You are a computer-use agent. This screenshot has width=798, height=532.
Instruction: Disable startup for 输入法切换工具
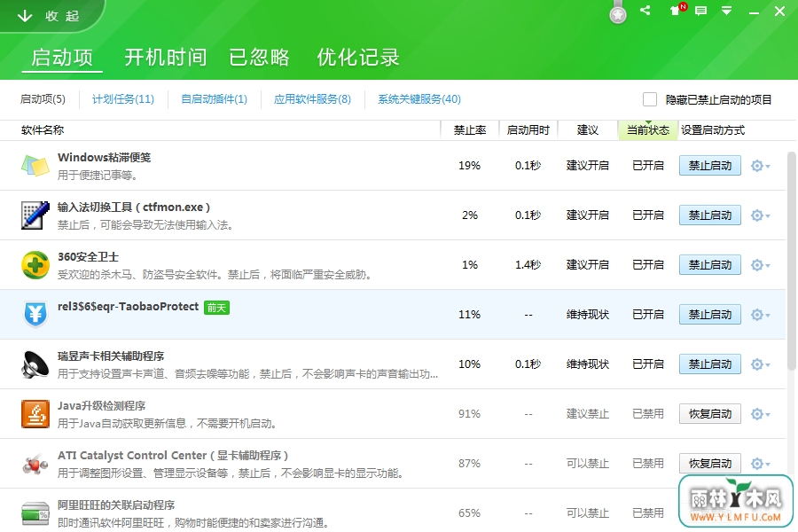click(x=710, y=215)
